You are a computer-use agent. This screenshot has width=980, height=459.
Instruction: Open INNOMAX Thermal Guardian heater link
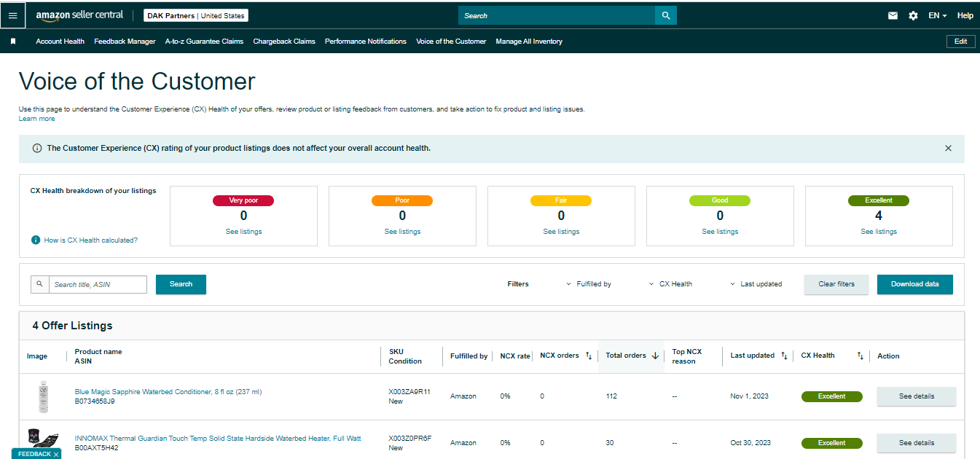218,439
